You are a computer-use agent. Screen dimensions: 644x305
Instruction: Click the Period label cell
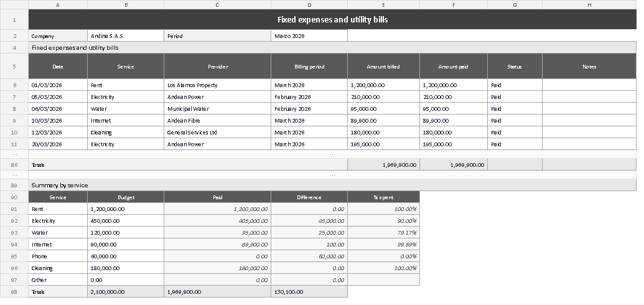[x=217, y=35]
